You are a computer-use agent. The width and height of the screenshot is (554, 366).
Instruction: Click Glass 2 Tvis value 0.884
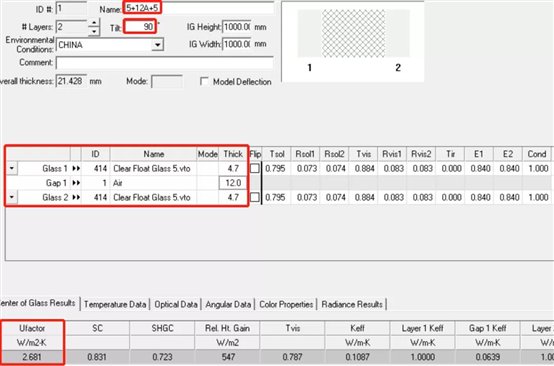point(364,197)
